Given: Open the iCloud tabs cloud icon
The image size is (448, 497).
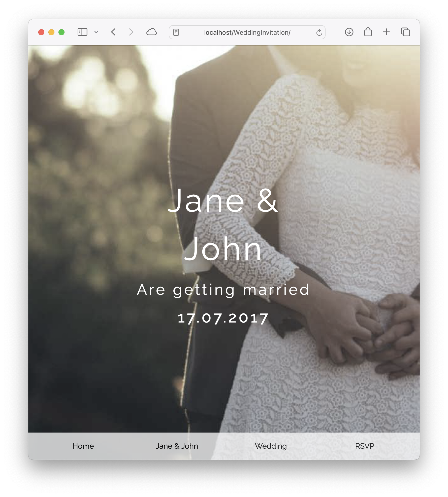Looking at the screenshot, I should click(x=151, y=32).
